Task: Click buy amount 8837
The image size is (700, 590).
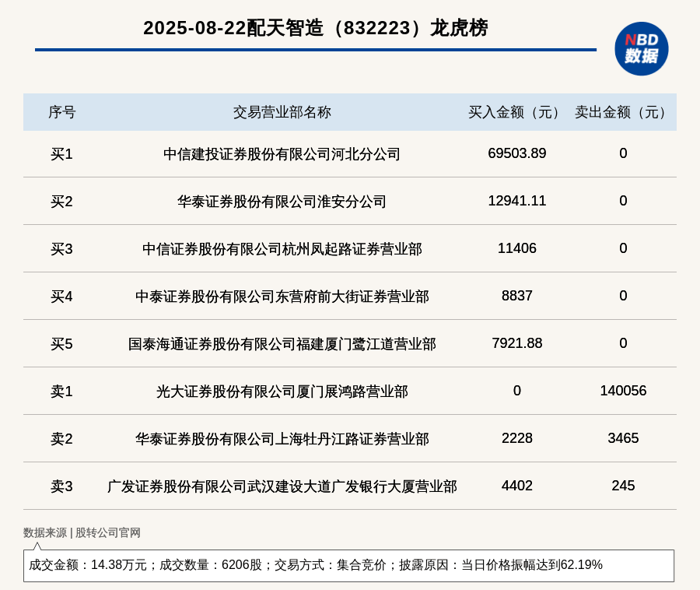Action: point(517,296)
